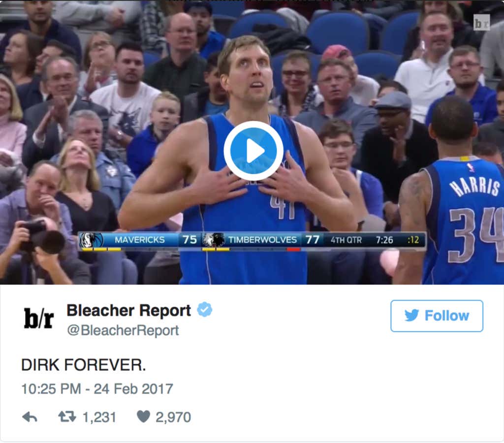Click the 4TH QTR 7:26 game clock
This screenshot has height=443, width=504.
point(362,240)
